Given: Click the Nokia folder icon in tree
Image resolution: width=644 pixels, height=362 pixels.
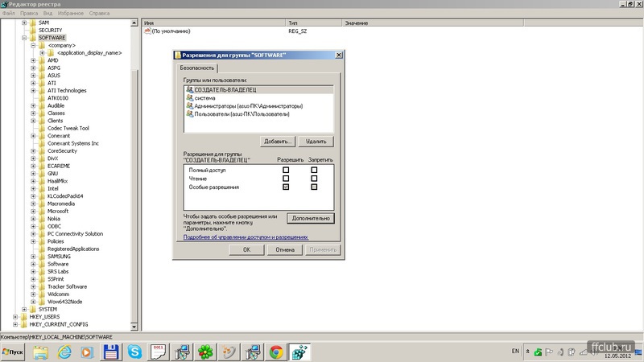Looking at the screenshot, I should coord(42,219).
